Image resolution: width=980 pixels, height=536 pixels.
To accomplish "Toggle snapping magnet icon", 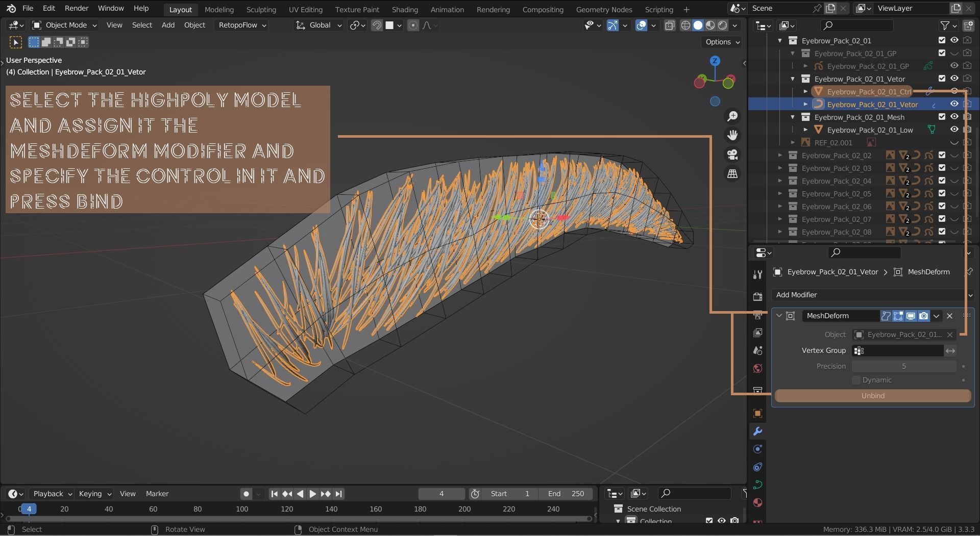I will [377, 25].
